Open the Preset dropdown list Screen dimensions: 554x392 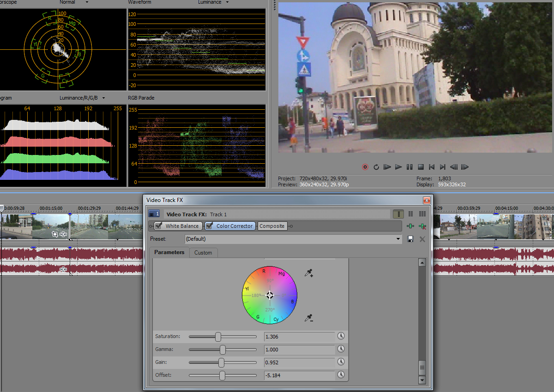pyautogui.click(x=398, y=239)
